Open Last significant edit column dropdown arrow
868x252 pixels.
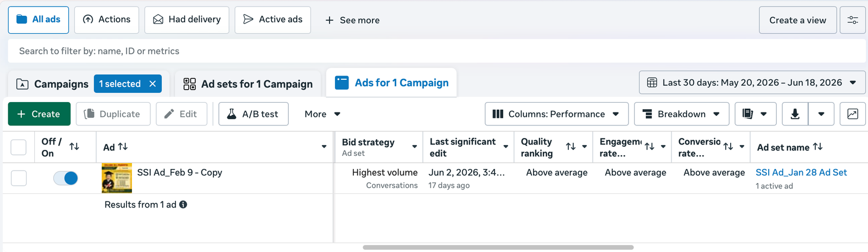506,147
